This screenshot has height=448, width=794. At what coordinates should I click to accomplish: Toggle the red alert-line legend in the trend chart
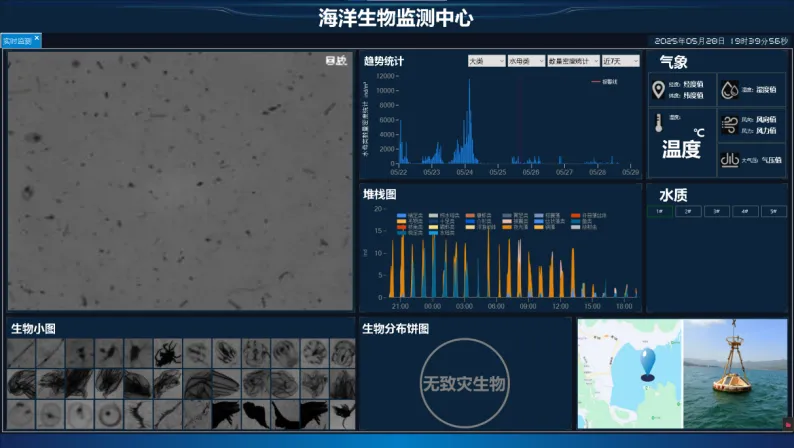click(x=604, y=82)
